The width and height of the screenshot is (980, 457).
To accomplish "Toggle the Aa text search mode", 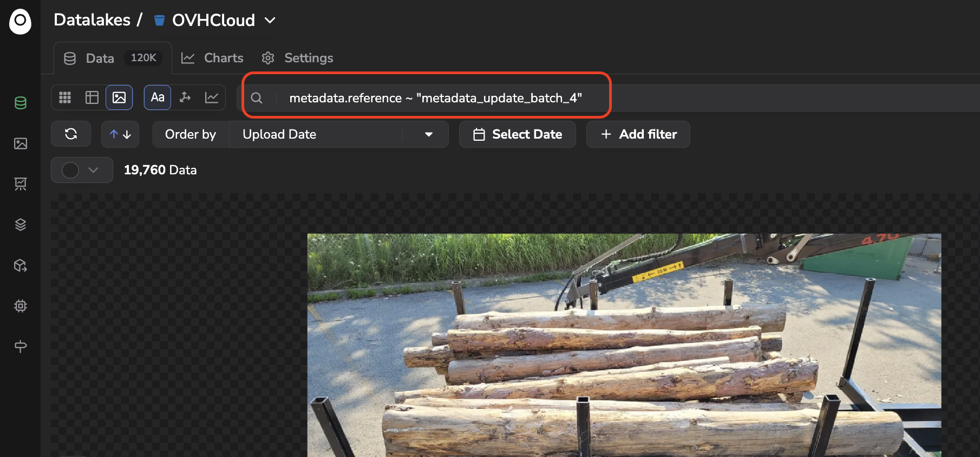I will 158,97.
